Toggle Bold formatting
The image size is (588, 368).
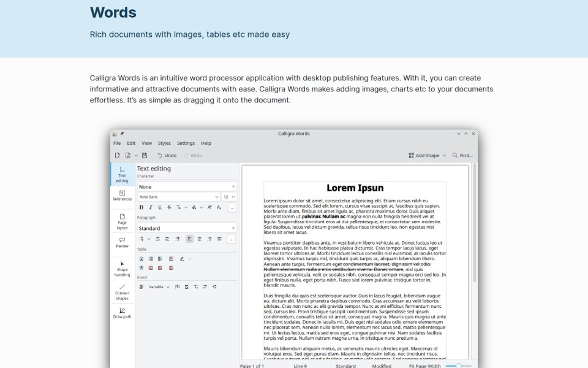tap(141, 207)
